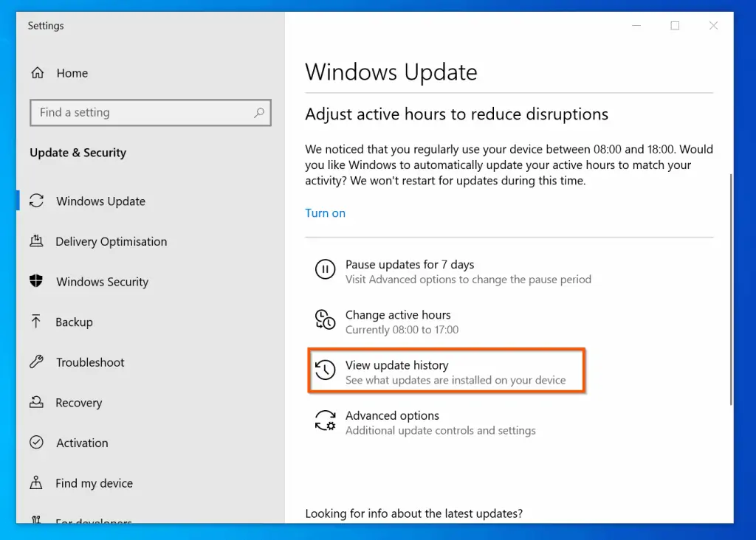Click the Change active hours clock icon
Image resolution: width=756 pixels, height=540 pixels.
(x=325, y=319)
